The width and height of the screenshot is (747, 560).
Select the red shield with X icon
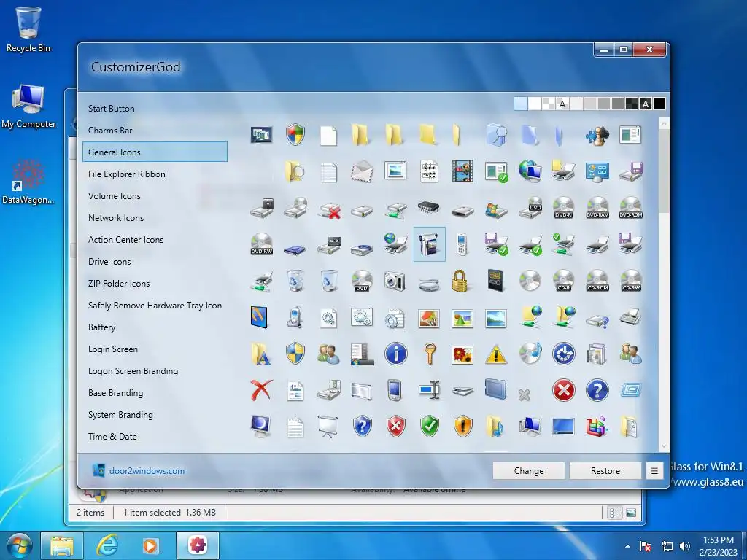(395, 426)
